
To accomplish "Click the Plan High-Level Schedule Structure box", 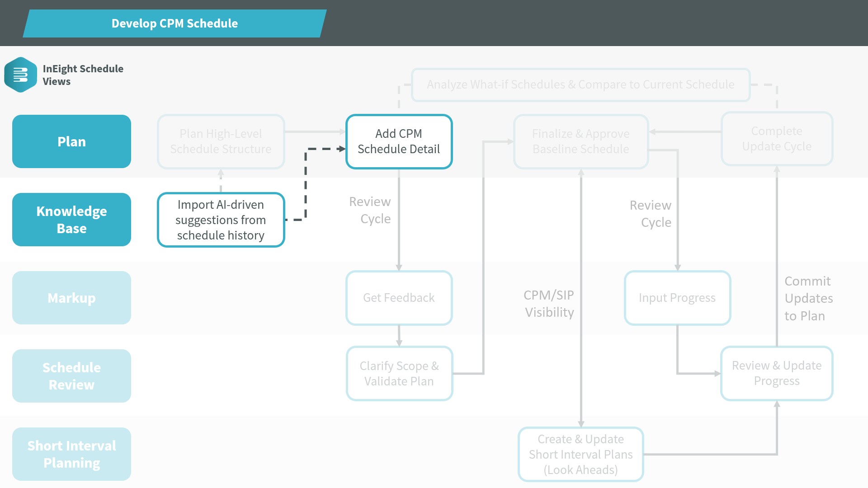I will (x=221, y=141).
